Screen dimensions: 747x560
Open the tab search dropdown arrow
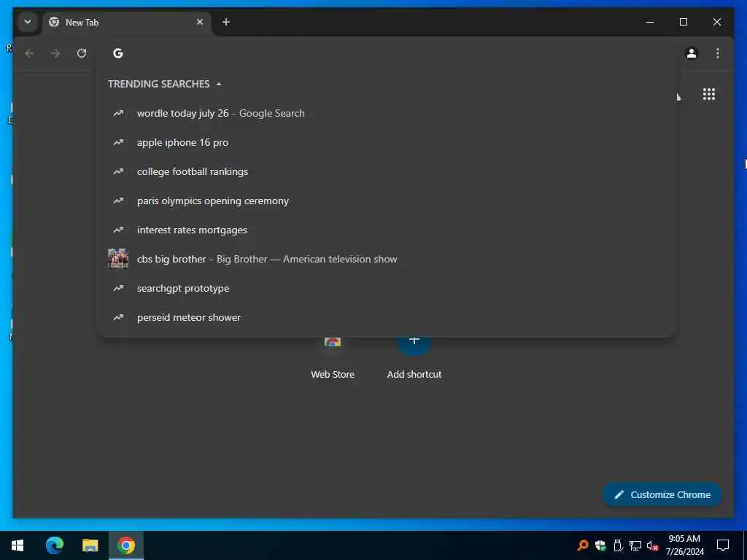tap(28, 23)
